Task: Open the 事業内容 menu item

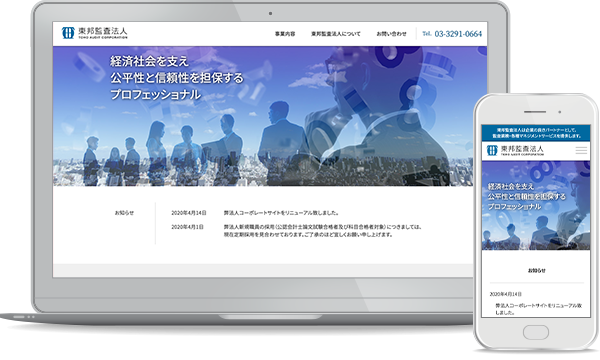Action: tap(285, 34)
